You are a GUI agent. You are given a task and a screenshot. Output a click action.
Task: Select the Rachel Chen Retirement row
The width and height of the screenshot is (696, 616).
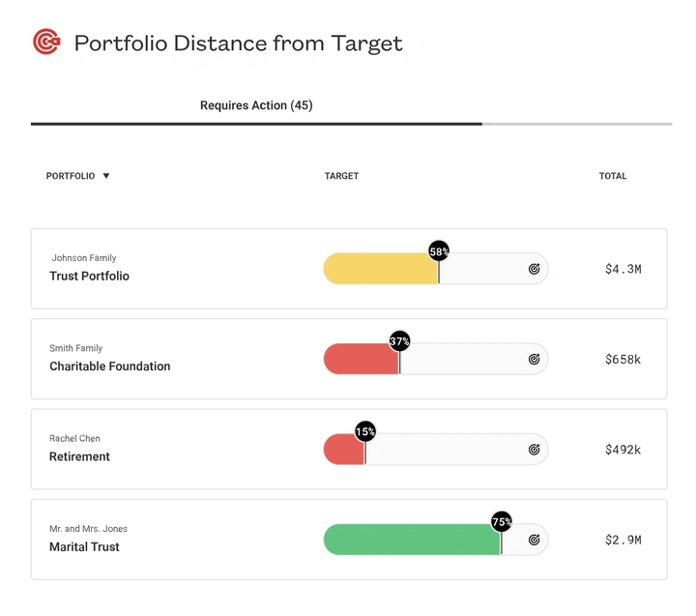tap(349, 449)
